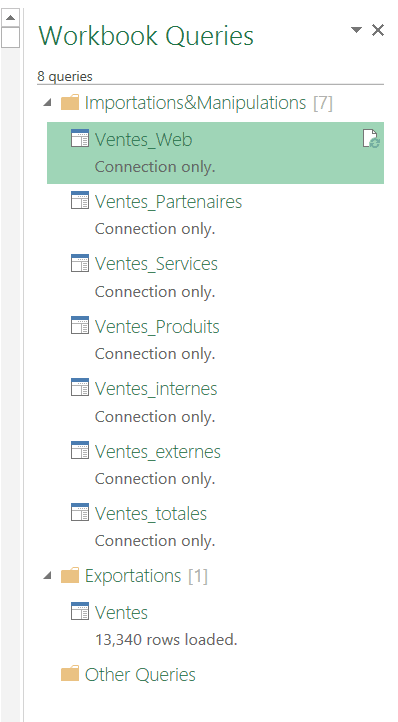Click the Ventes_totales table icon
This screenshot has width=398, height=722.
coord(80,512)
